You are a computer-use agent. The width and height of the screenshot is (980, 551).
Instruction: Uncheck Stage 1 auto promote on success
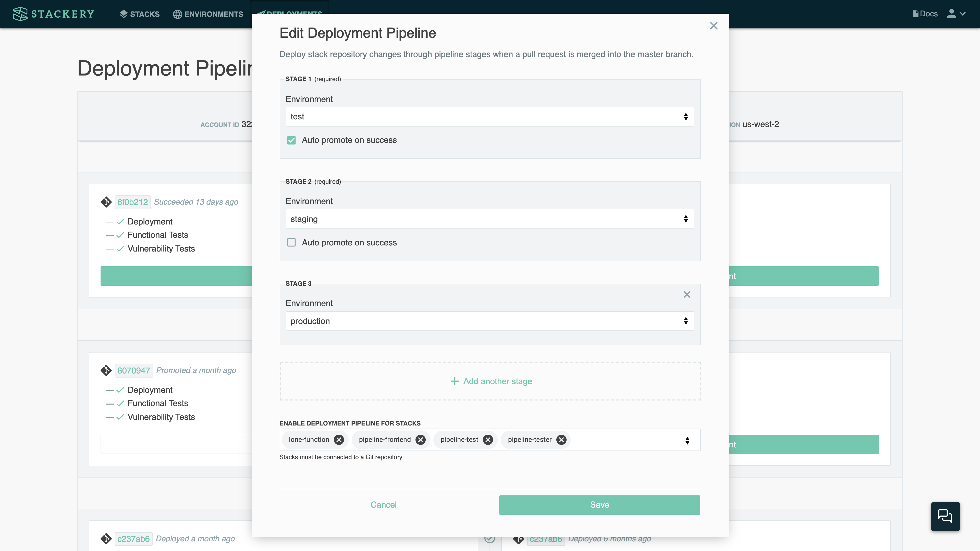(291, 140)
